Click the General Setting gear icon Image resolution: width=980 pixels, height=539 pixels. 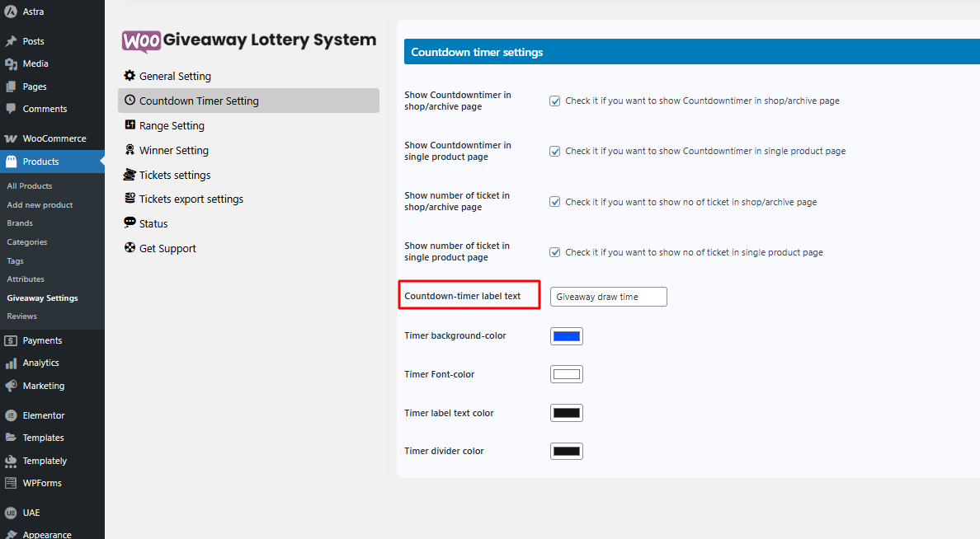(x=130, y=76)
